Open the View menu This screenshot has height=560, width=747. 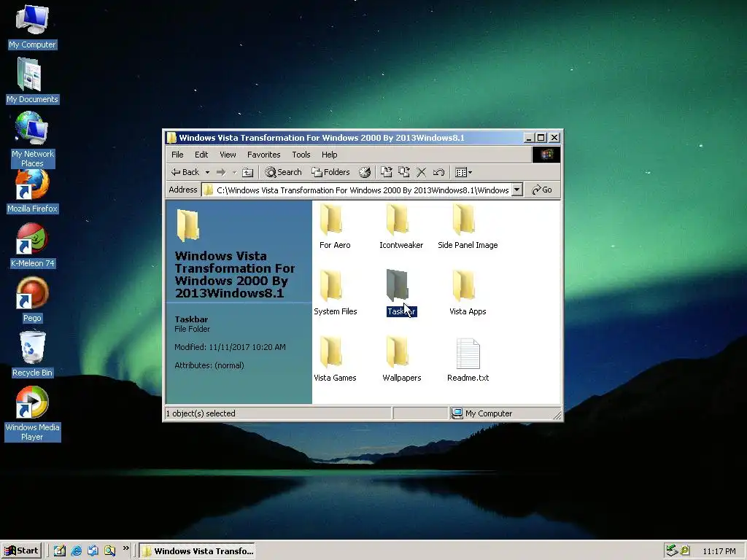pyautogui.click(x=228, y=155)
